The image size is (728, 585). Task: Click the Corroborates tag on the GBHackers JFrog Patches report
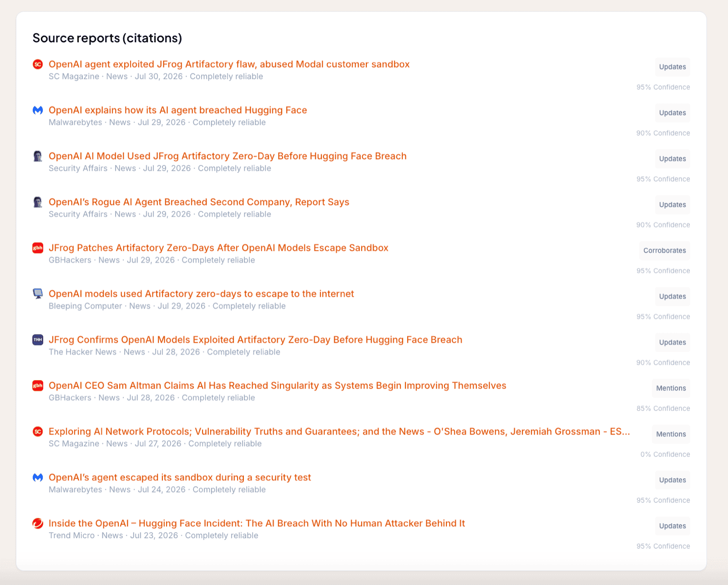click(x=665, y=251)
